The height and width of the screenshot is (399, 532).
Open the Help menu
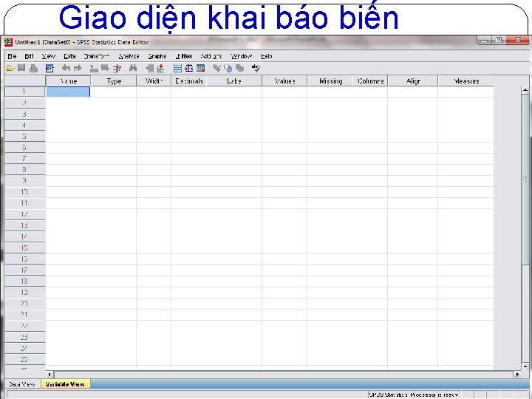(x=267, y=56)
